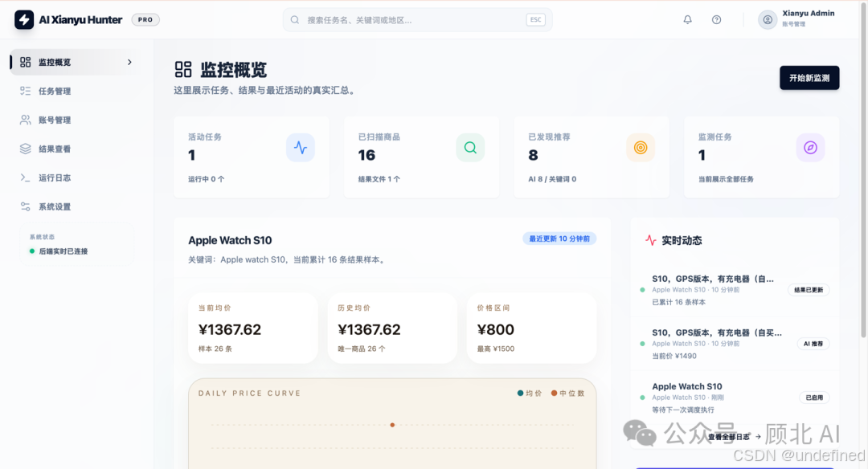This screenshot has height=469, width=868.
Task: Click the AI Xianyu Hunter lightning logo
Action: (24, 20)
